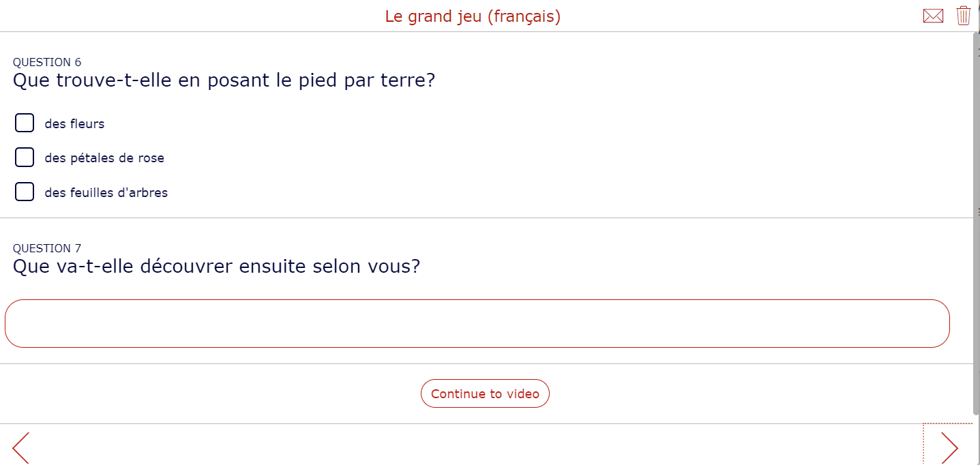Image resolution: width=980 pixels, height=465 pixels.
Task: Click the chevron inside the dashed box
Action: 950,447
